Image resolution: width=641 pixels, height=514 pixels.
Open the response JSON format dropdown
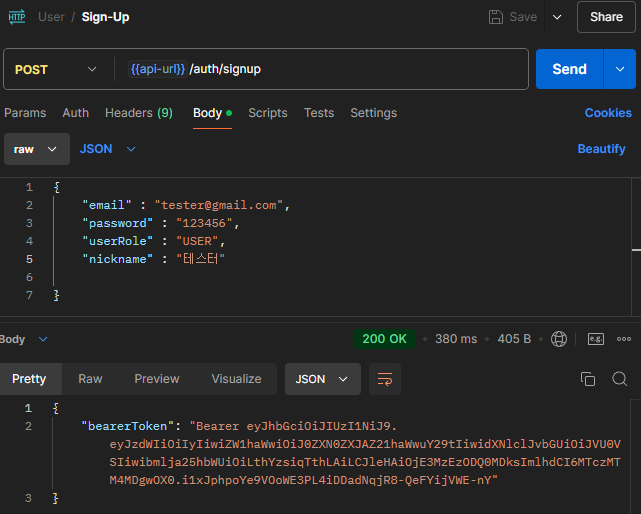coord(323,379)
